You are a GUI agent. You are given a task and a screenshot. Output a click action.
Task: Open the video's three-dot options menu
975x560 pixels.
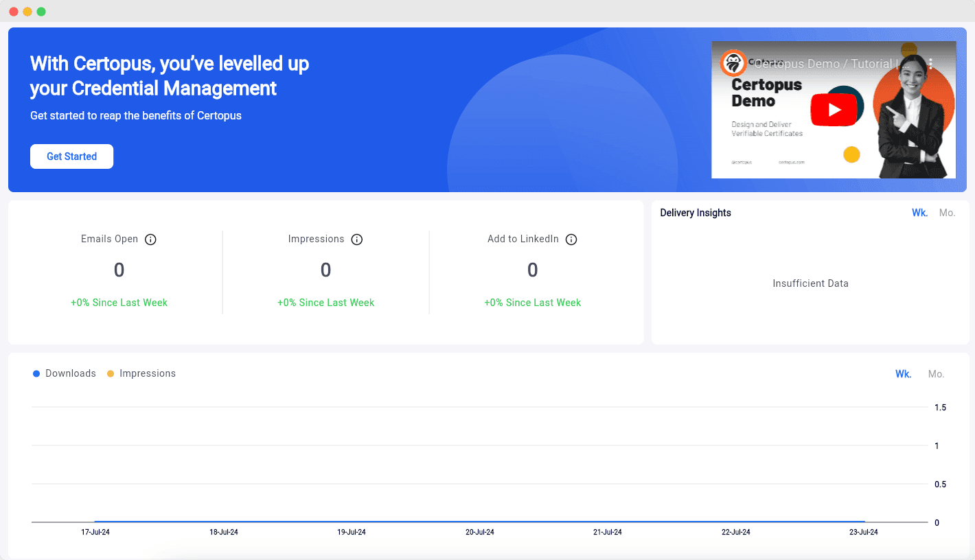tap(930, 62)
